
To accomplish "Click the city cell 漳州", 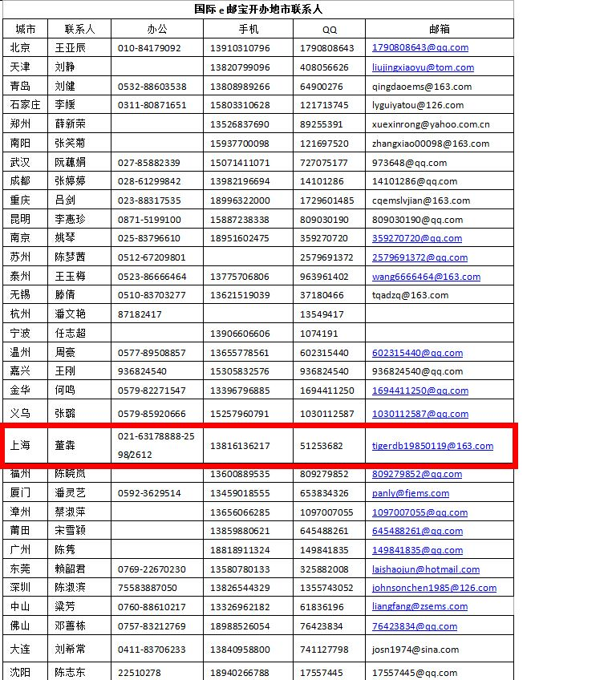I will 20,512.
